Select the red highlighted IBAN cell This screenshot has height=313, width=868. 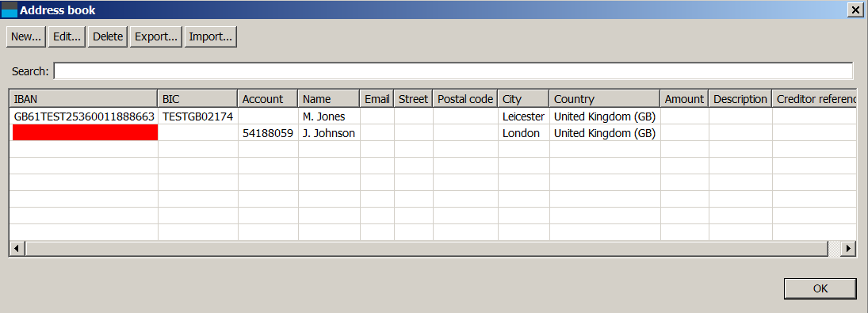(85, 132)
